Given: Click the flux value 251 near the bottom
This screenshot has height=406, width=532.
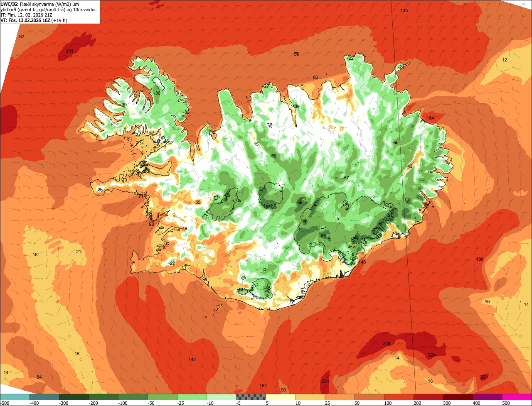Looking at the screenshot, I should [325, 381].
